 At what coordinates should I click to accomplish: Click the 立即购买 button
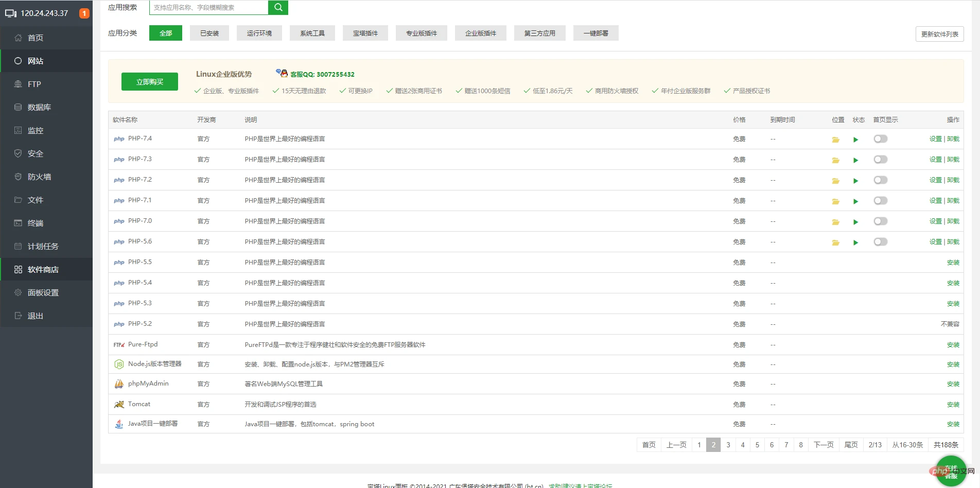[150, 81]
